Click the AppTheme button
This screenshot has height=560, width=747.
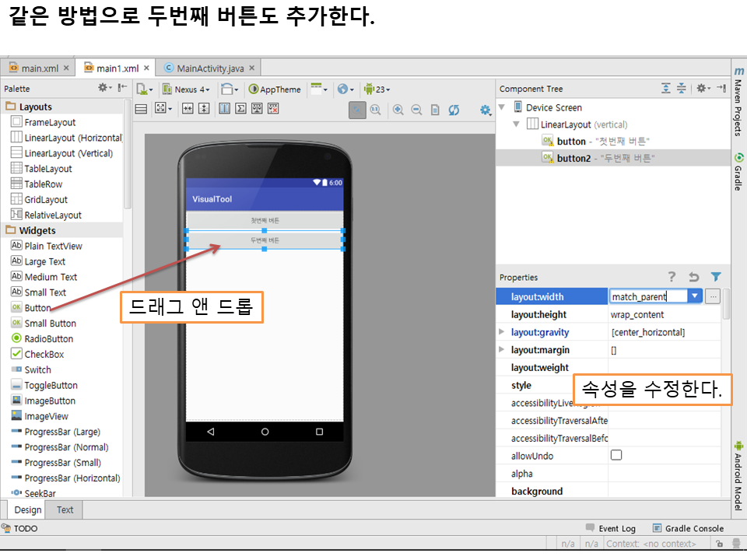click(275, 89)
